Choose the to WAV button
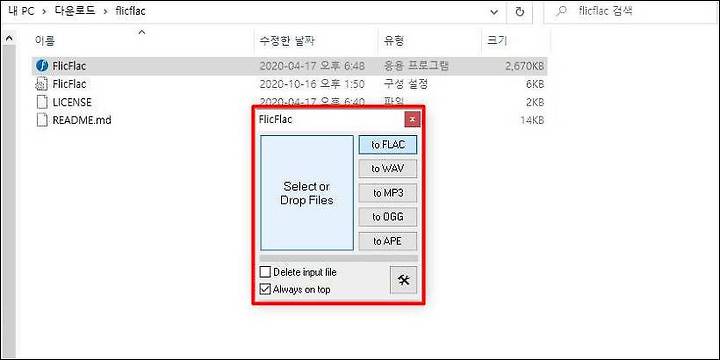720x360 pixels. 388,169
